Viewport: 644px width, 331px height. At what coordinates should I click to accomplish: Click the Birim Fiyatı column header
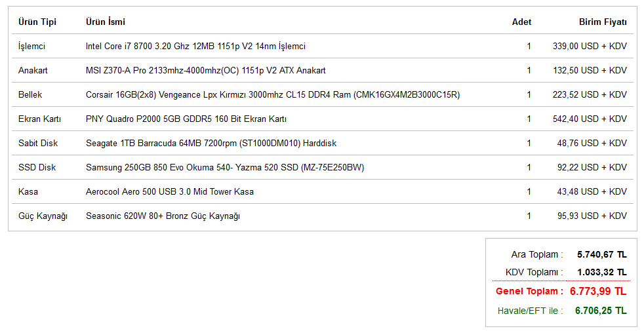(603, 22)
